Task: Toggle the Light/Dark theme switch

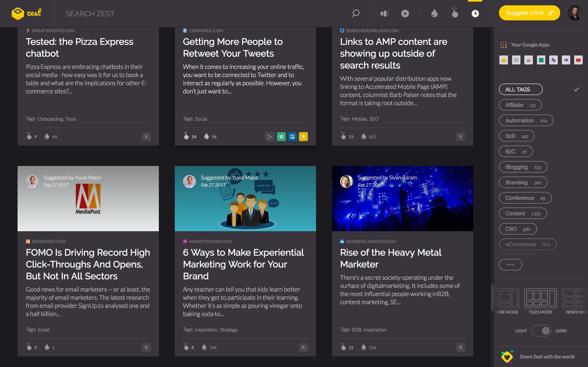Action: tap(541, 331)
